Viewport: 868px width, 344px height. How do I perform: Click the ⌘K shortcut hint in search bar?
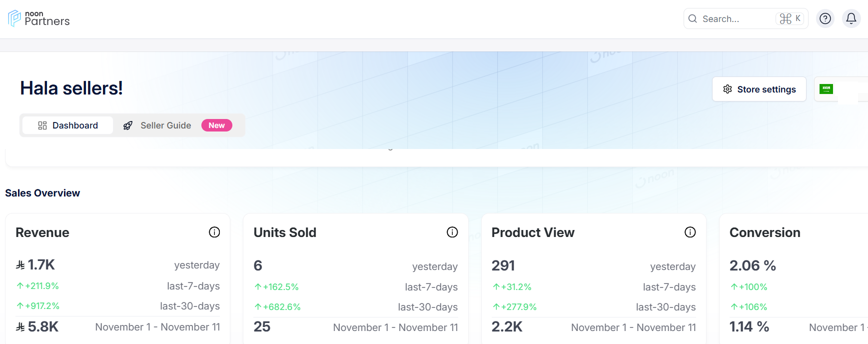790,18
